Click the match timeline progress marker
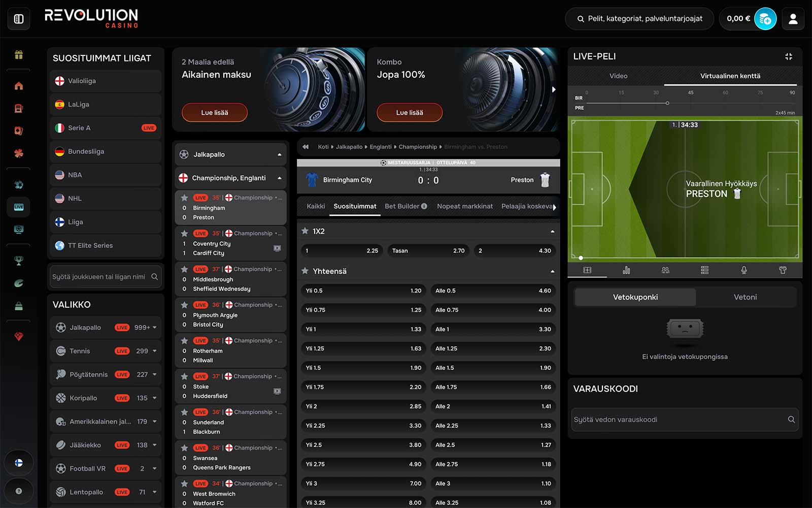 tap(667, 103)
